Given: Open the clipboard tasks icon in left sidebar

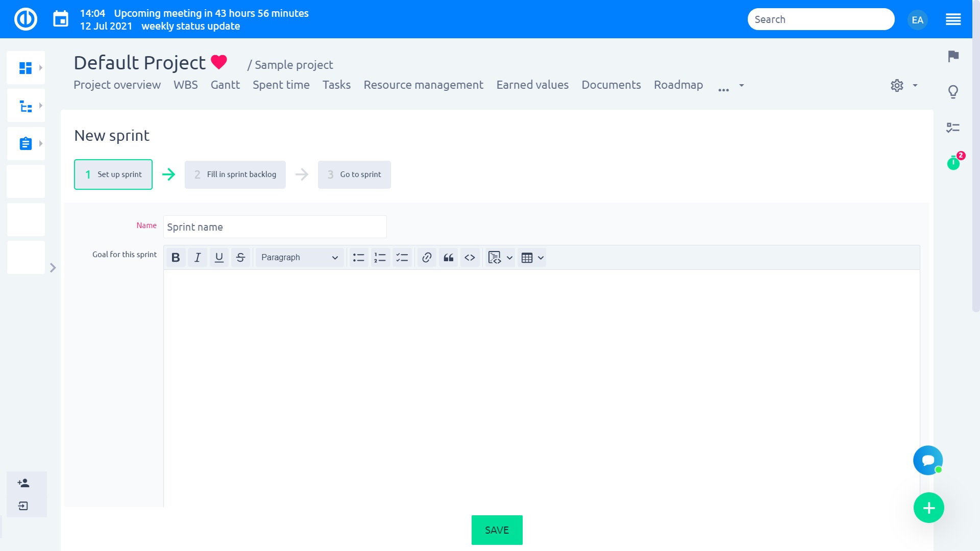Looking at the screenshot, I should point(26,144).
